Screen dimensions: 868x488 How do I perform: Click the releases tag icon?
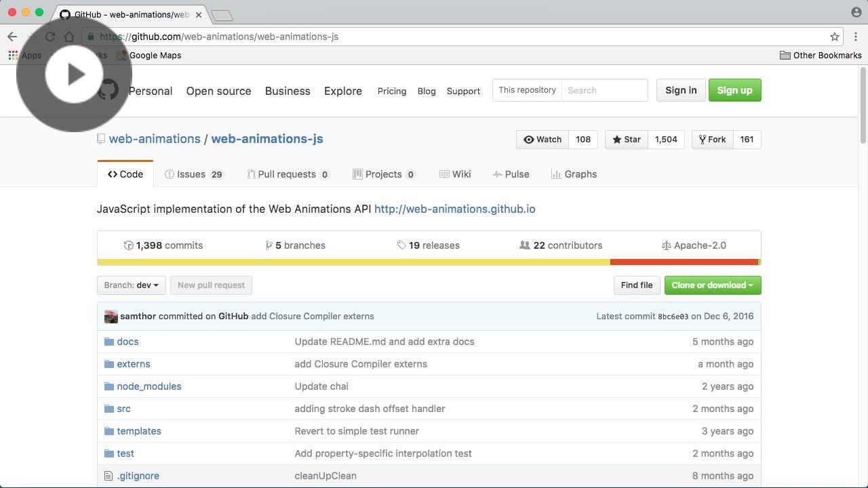(401, 245)
